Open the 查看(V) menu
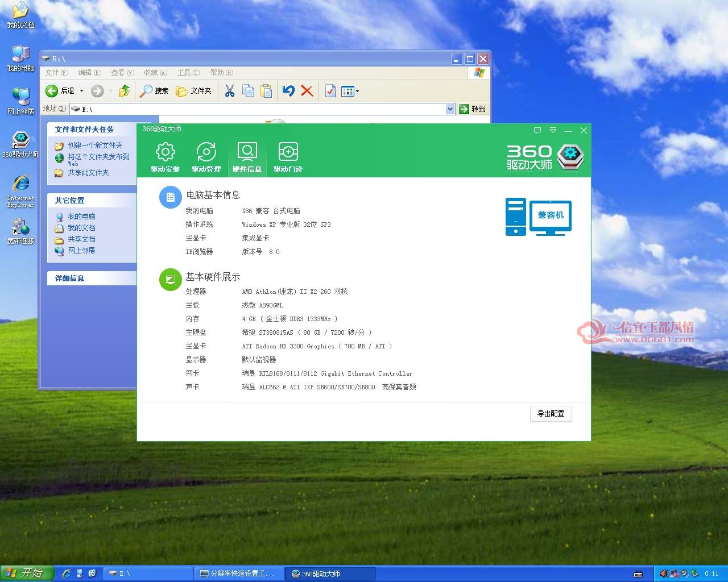The height and width of the screenshot is (582, 728). click(122, 73)
